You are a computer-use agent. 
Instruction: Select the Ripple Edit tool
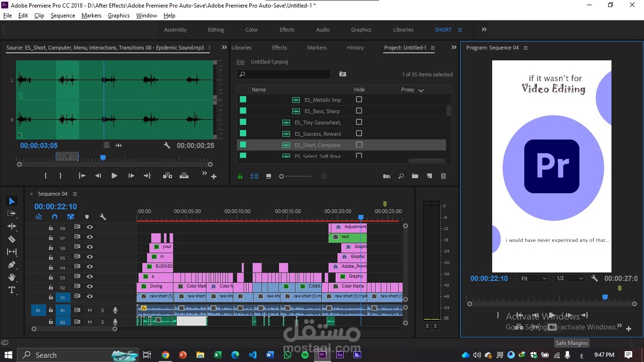tap(12, 226)
